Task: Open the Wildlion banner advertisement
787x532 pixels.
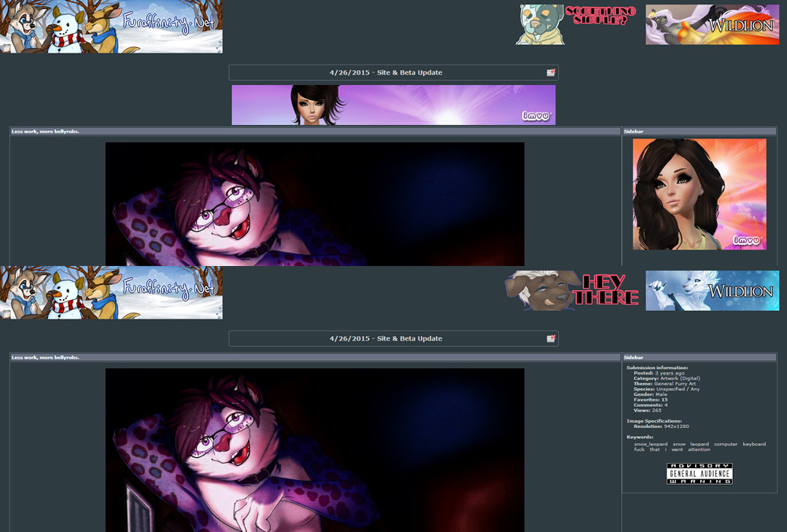Action: coord(711,25)
